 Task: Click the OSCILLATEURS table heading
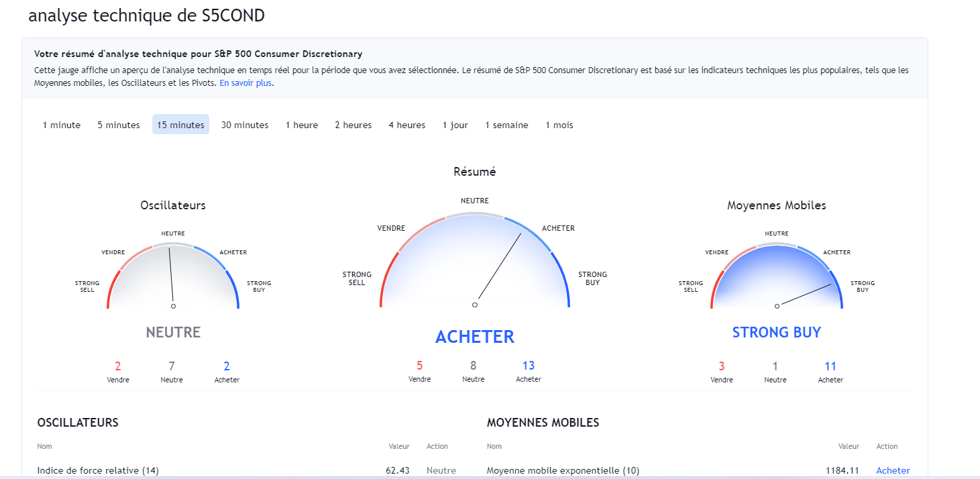78,423
